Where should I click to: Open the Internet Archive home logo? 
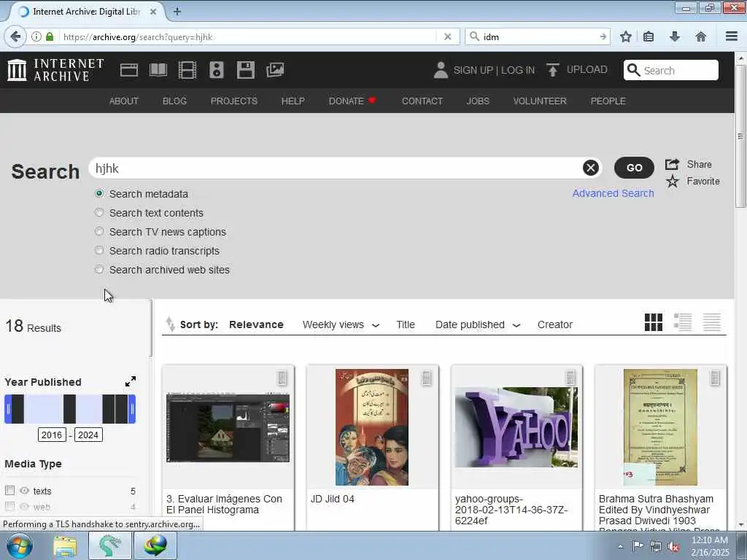pyautogui.click(x=55, y=70)
